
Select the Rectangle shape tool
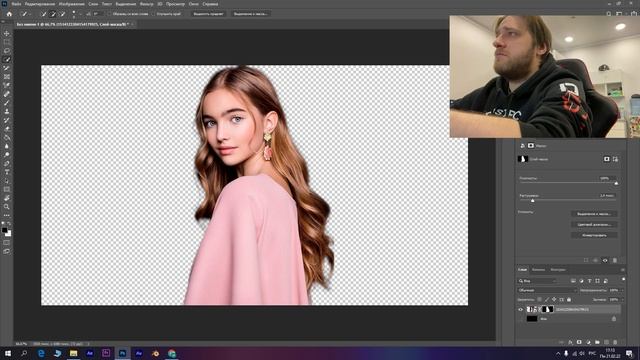7,190
